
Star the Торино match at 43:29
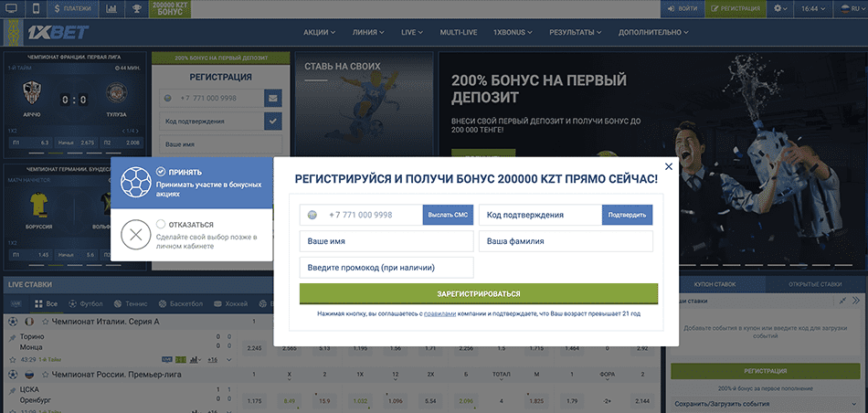[12, 359]
